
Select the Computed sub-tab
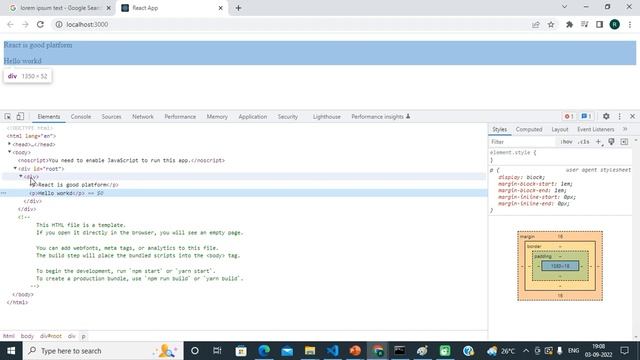529,129
